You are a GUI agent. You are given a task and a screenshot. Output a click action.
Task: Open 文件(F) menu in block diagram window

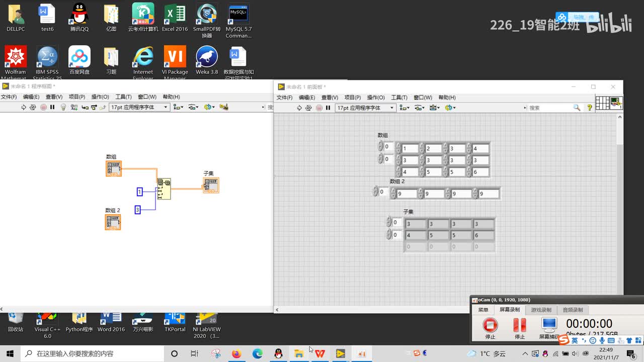(9, 97)
